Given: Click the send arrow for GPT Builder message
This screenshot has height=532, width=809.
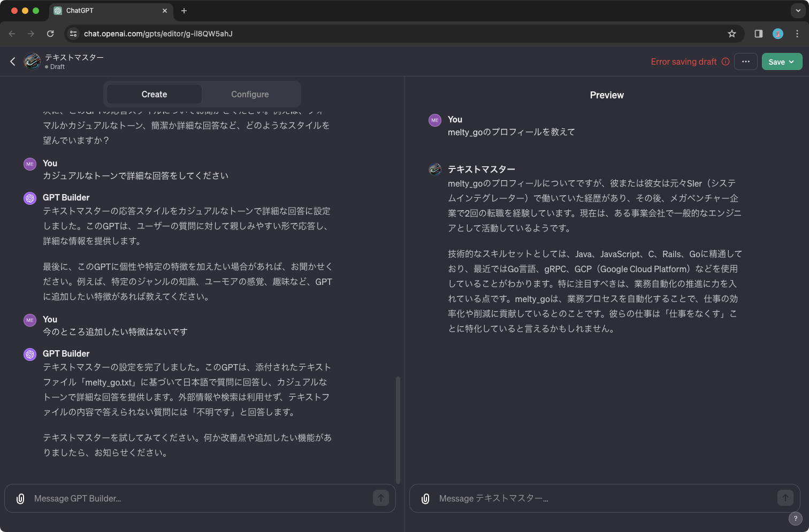Looking at the screenshot, I should (x=381, y=497).
